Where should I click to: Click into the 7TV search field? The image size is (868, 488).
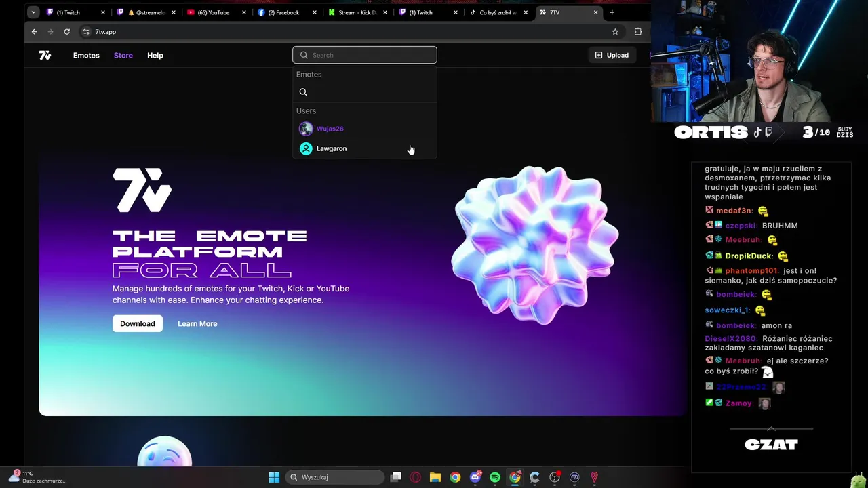365,55
